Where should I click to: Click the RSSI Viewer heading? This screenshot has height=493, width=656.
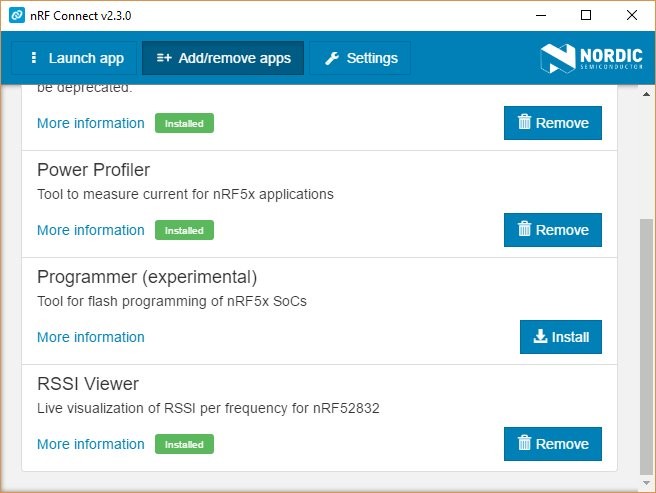pos(88,384)
